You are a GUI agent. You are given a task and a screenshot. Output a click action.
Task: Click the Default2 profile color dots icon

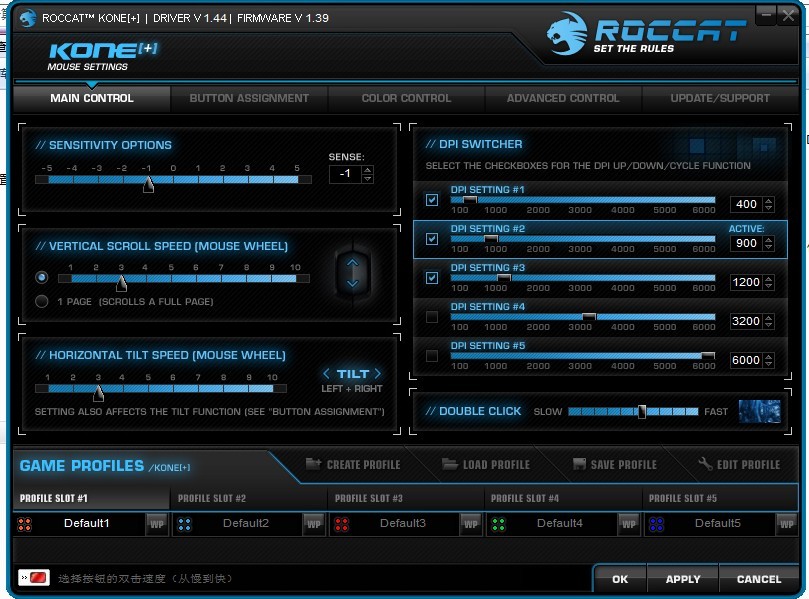tap(184, 524)
